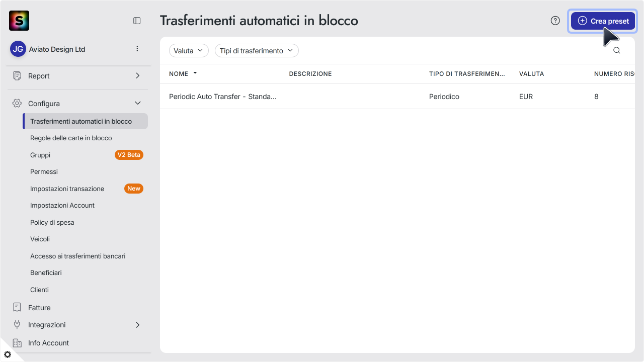Open Impostazioni Account
Screen dimensions: 644x362
coord(62,205)
